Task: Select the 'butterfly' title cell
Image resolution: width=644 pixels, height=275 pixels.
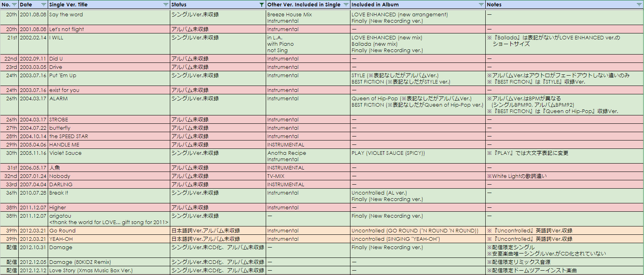Action: 109,128
